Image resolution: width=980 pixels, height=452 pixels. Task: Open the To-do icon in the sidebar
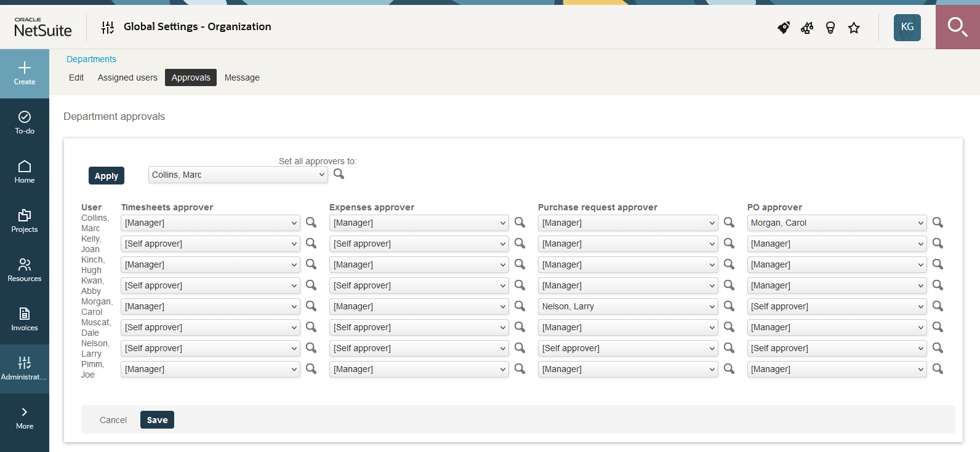(x=25, y=122)
